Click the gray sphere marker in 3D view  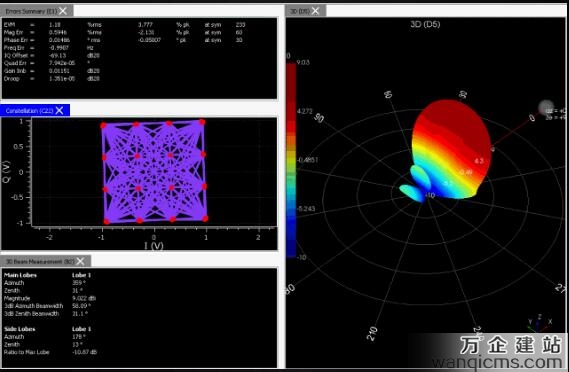pyautogui.click(x=545, y=107)
